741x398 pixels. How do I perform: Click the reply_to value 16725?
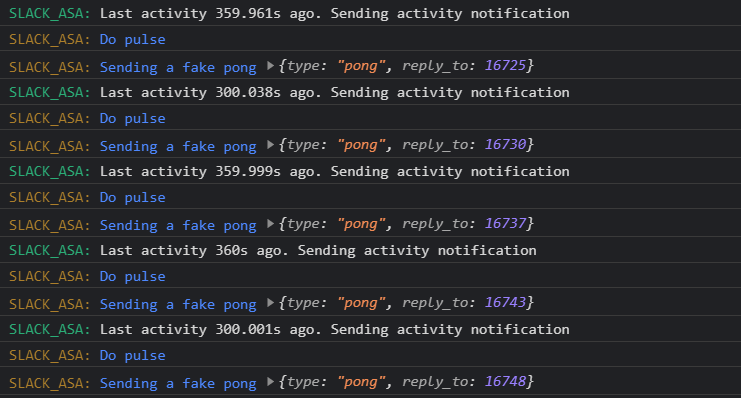[x=505, y=65]
